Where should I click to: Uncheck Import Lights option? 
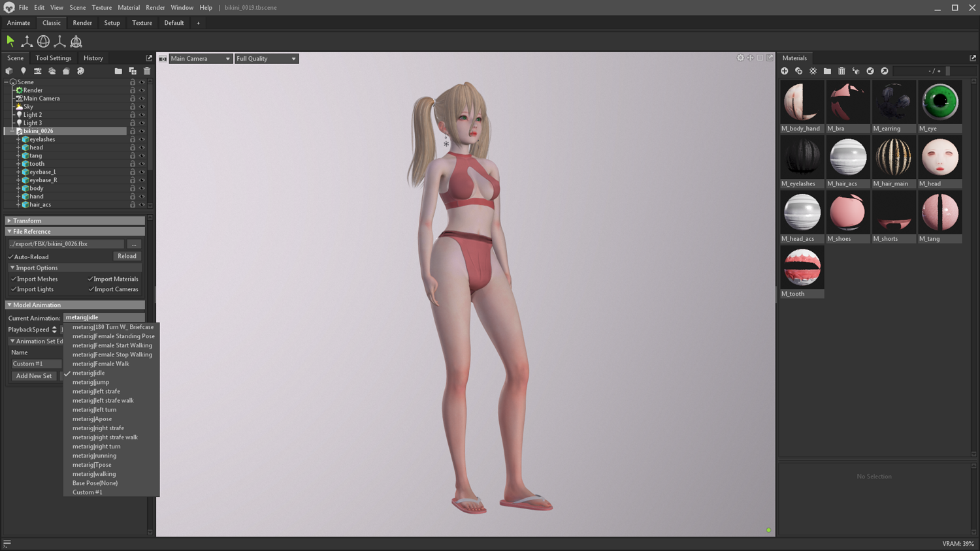pyautogui.click(x=14, y=289)
